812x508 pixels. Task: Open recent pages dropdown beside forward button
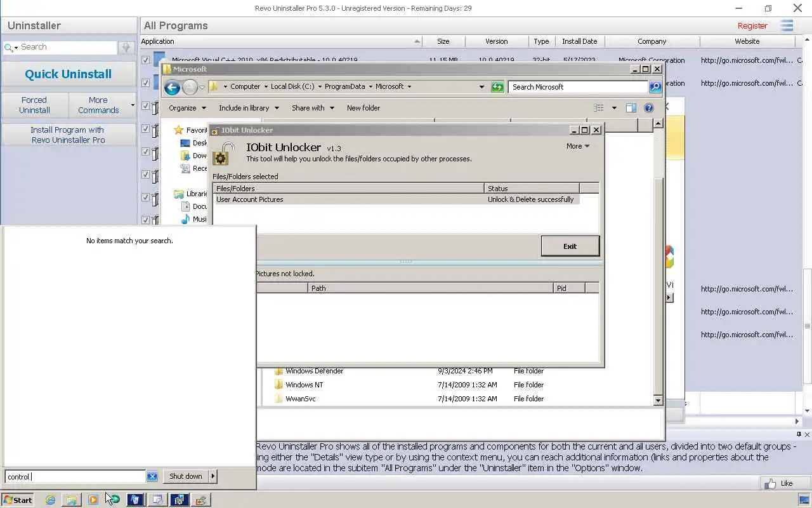[x=202, y=87]
